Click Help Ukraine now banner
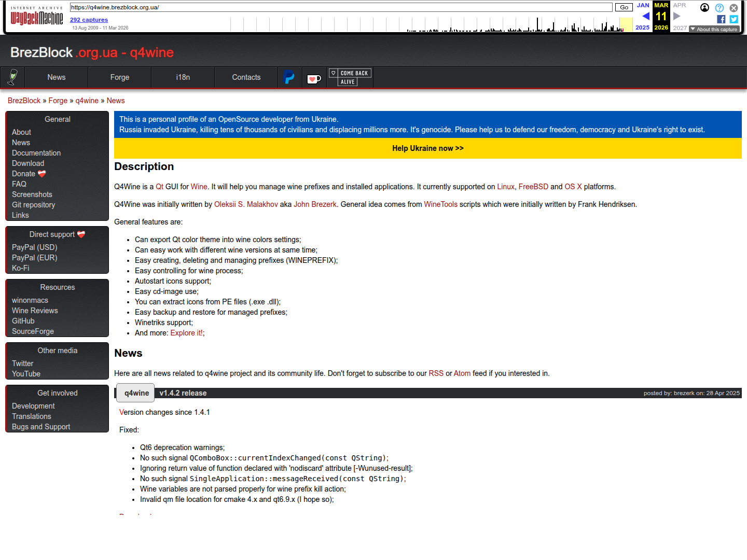Screen dimensions: 747x560 click(428, 148)
